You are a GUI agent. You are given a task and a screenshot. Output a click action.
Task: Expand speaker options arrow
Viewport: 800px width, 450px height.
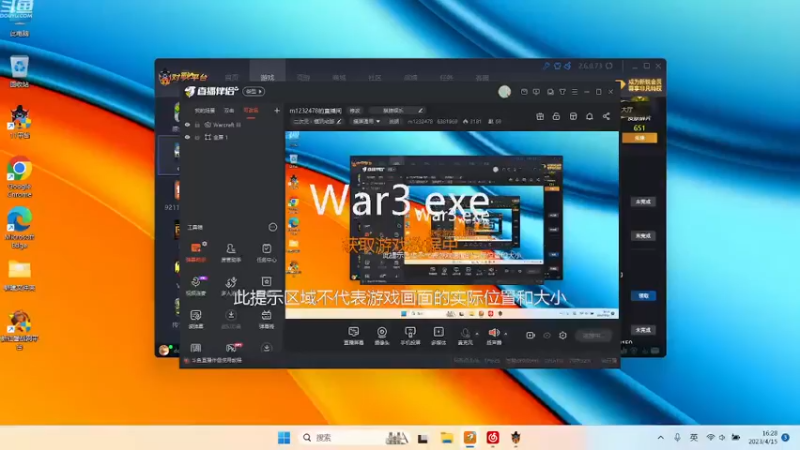[x=506, y=334]
